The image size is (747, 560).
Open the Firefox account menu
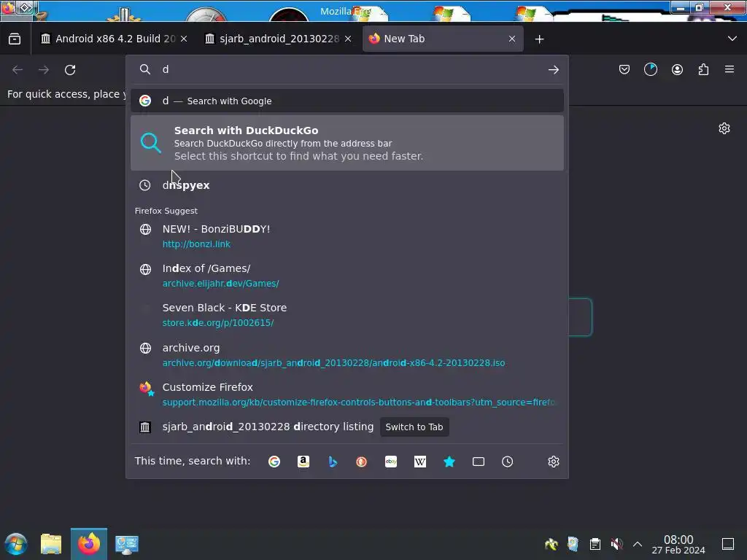pos(677,70)
